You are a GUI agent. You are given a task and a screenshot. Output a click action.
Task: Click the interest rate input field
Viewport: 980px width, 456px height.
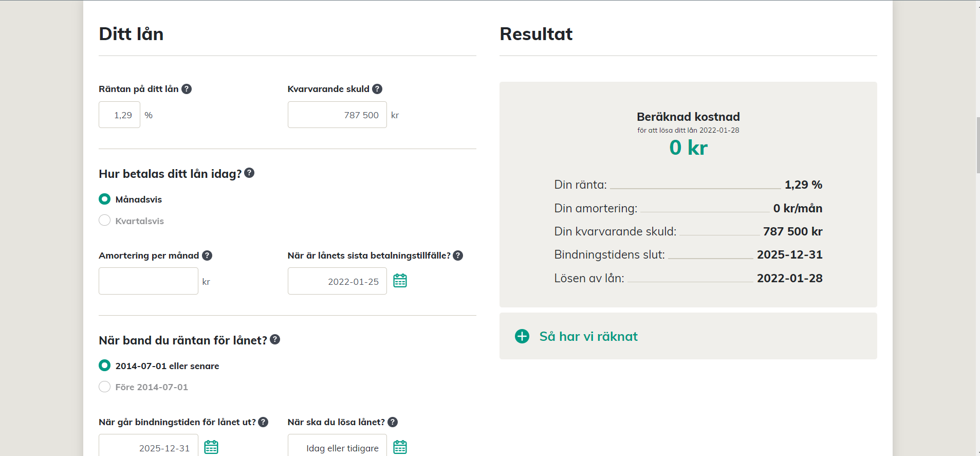[120, 115]
